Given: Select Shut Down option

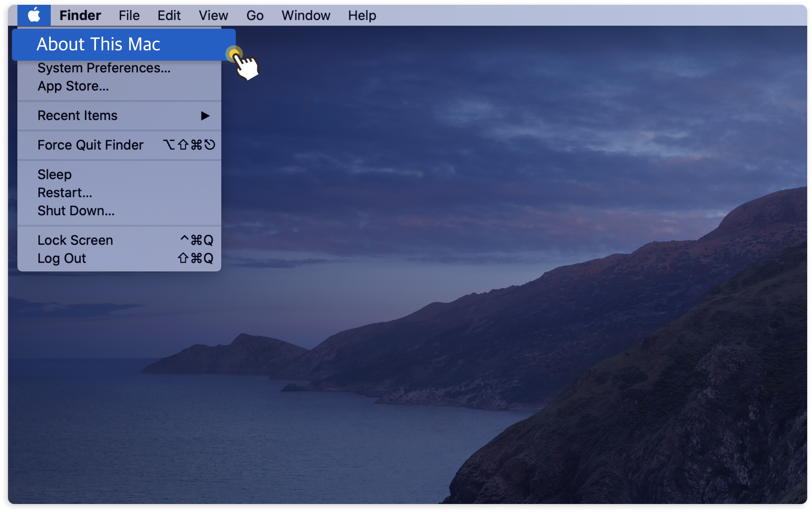Looking at the screenshot, I should click(x=119, y=210).
